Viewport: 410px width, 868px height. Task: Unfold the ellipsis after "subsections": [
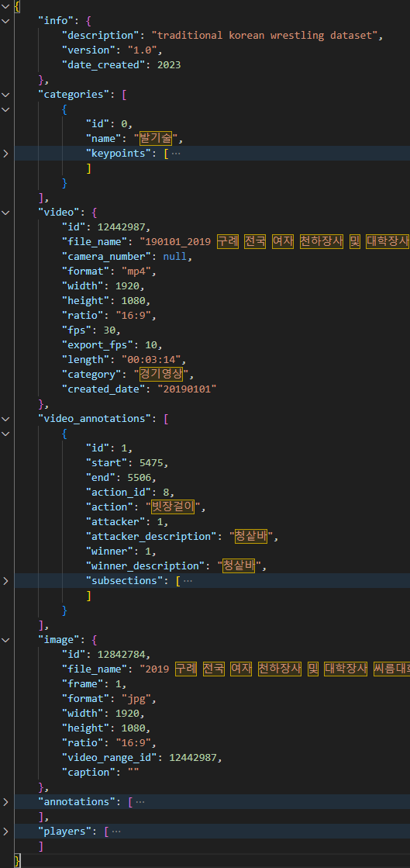coord(188,581)
